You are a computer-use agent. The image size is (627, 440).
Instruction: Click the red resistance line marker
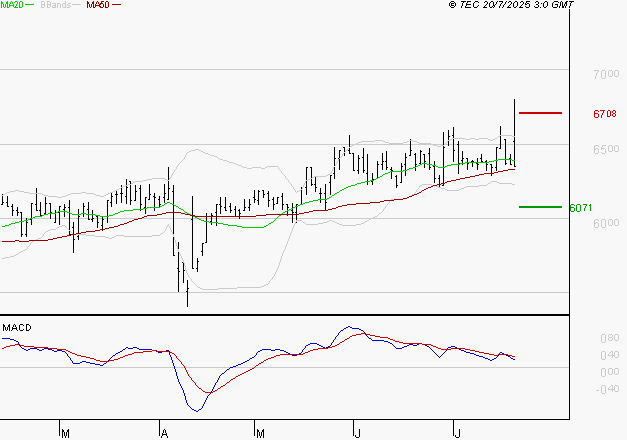point(540,113)
